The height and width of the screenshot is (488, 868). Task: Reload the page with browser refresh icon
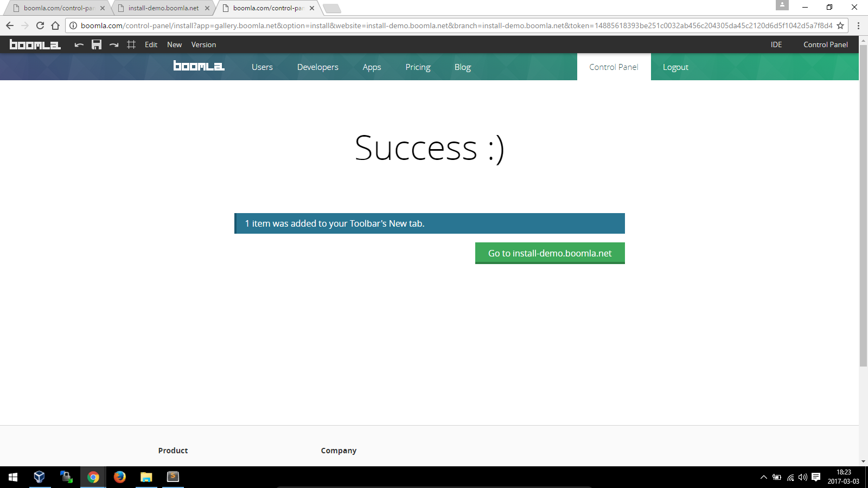coord(40,25)
